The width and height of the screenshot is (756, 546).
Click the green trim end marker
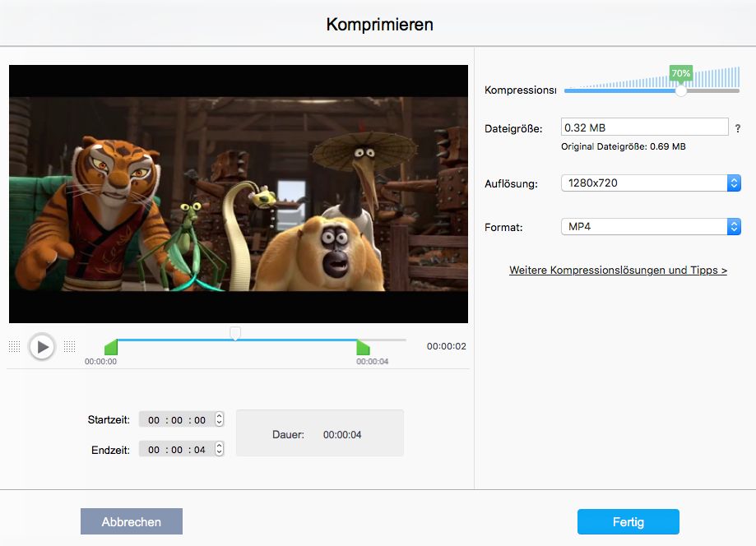point(363,348)
